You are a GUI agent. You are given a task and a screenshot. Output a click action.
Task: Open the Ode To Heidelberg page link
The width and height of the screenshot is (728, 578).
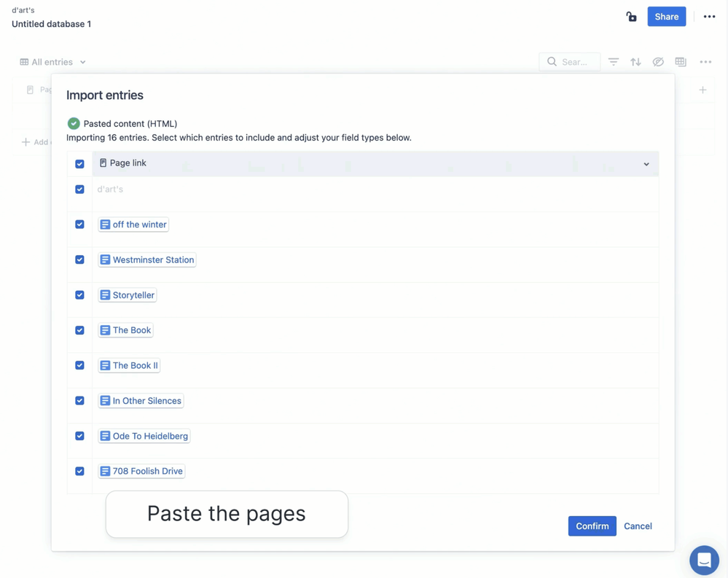point(144,437)
